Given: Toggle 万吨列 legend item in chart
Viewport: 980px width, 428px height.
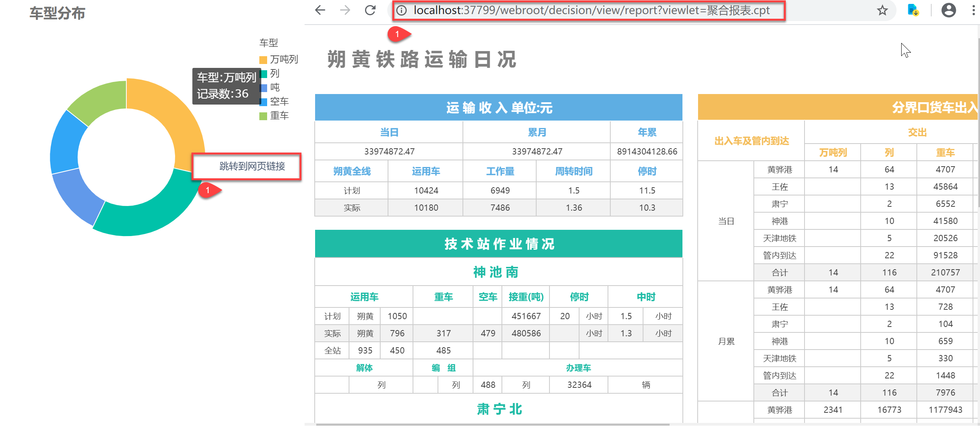Looking at the screenshot, I should [283, 59].
